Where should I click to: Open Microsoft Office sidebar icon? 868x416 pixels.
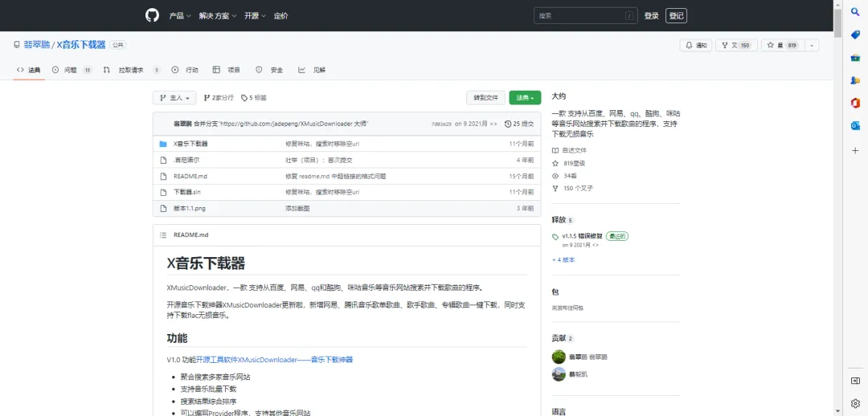pyautogui.click(x=854, y=103)
